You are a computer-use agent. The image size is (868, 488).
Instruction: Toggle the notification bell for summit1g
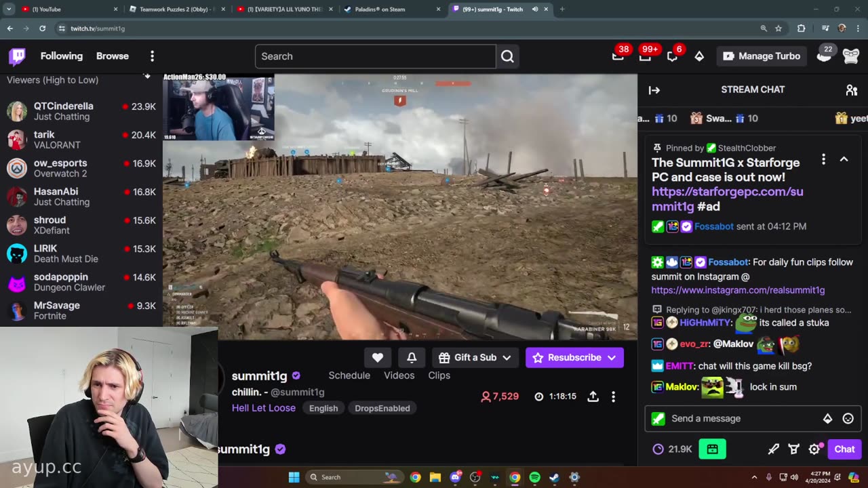coord(412,357)
